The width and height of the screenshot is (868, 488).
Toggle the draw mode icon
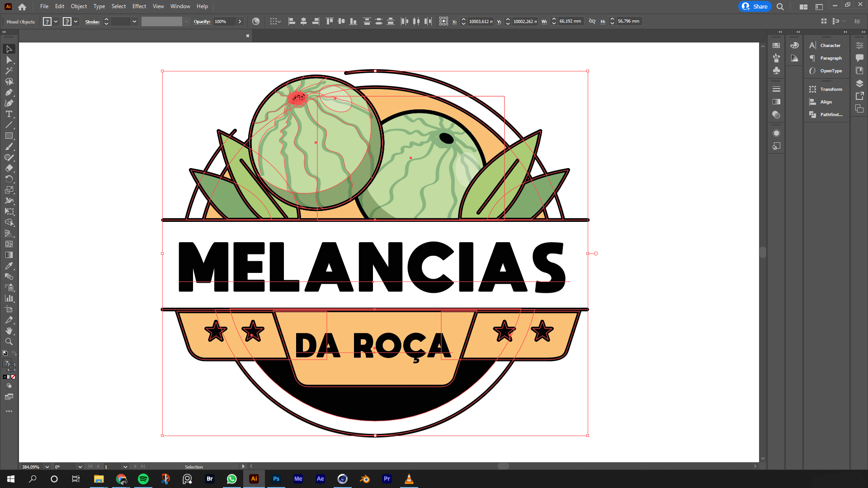[9, 386]
